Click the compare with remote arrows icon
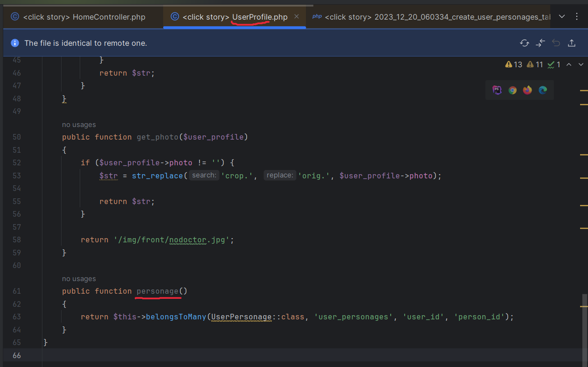Screen dimensions: 588x367 pyautogui.click(x=540, y=43)
